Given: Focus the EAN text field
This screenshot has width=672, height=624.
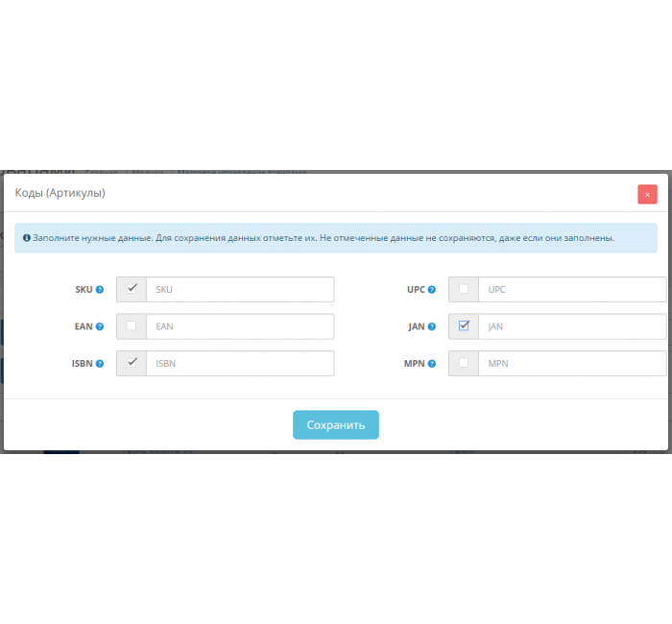Looking at the screenshot, I should pyautogui.click(x=240, y=326).
